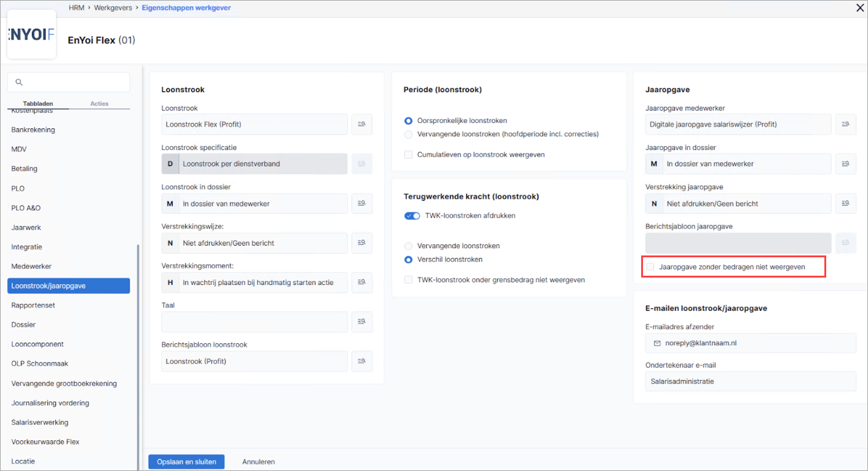Screen dimensions: 868x471
Task: Switch to the Acties tab
Action: pyautogui.click(x=99, y=104)
